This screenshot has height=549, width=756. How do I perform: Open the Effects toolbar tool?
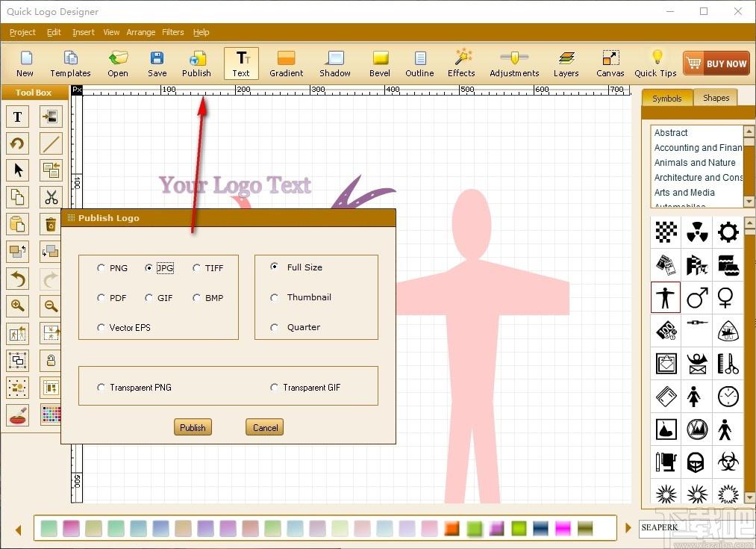pos(461,63)
